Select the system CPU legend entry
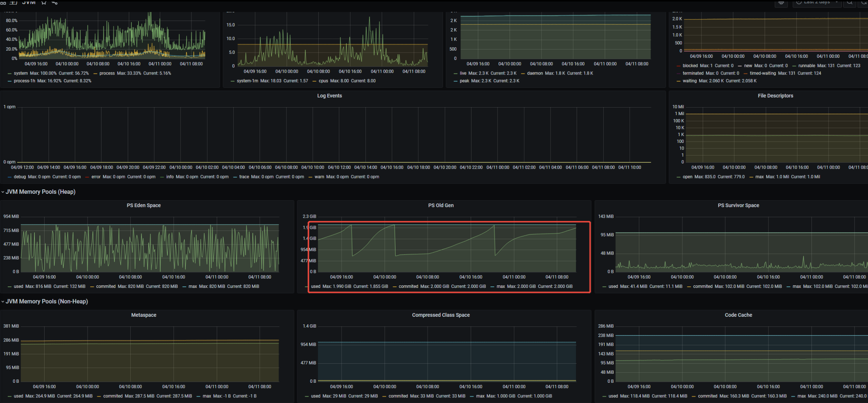 coord(21,73)
